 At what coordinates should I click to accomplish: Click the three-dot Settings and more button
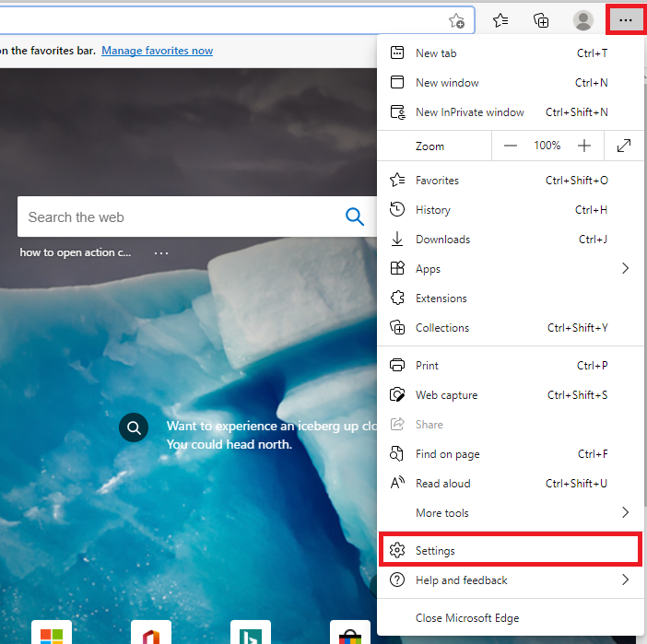coord(627,20)
